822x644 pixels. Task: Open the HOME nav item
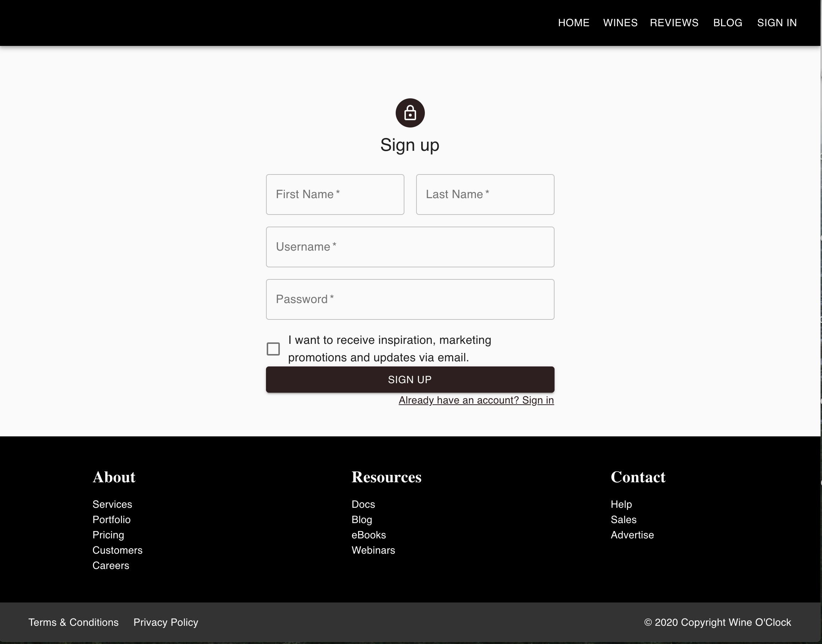[x=574, y=23]
